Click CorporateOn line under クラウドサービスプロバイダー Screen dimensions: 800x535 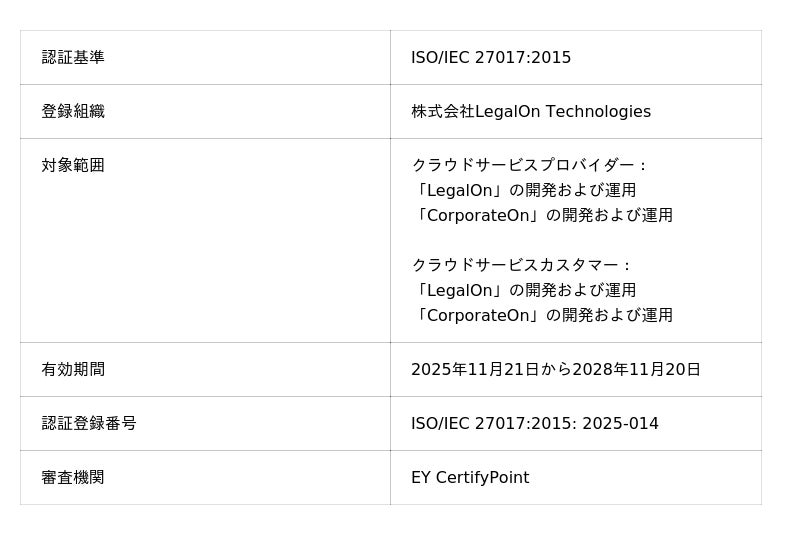coord(542,215)
